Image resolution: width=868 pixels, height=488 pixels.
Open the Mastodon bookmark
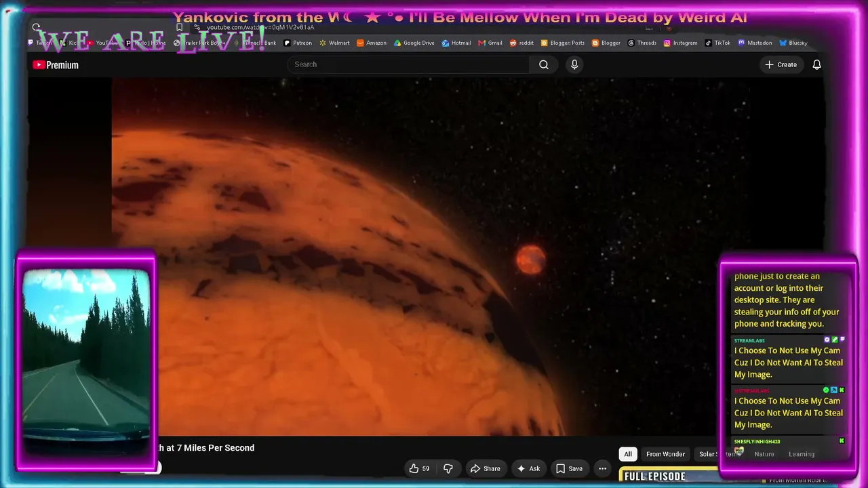[x=755, y=43]
